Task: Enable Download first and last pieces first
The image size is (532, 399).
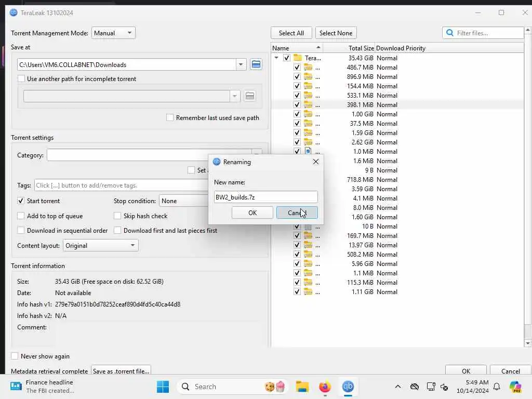Action: (117, 230)
